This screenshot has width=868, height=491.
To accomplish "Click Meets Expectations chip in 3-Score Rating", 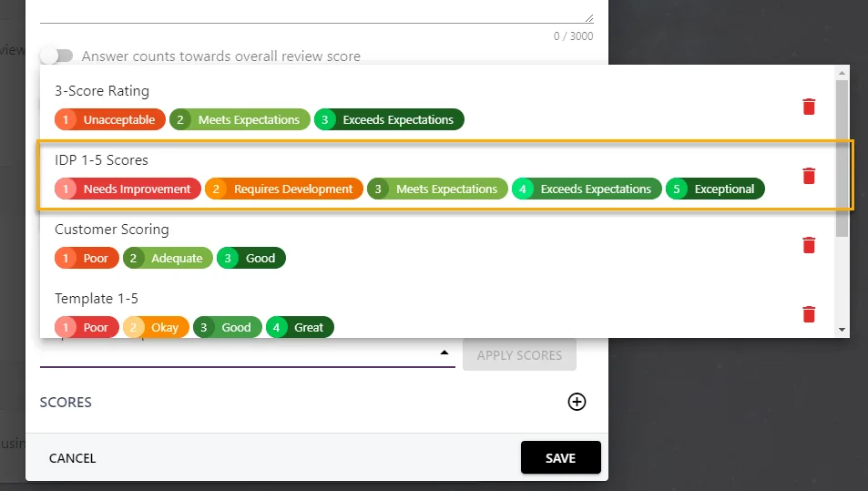I will 240,119.
